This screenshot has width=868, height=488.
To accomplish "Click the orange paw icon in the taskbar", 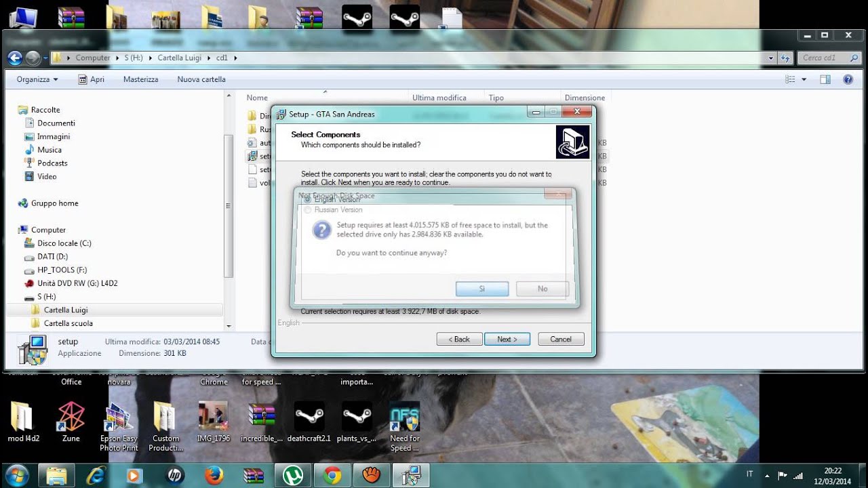I will coord(371,476).
